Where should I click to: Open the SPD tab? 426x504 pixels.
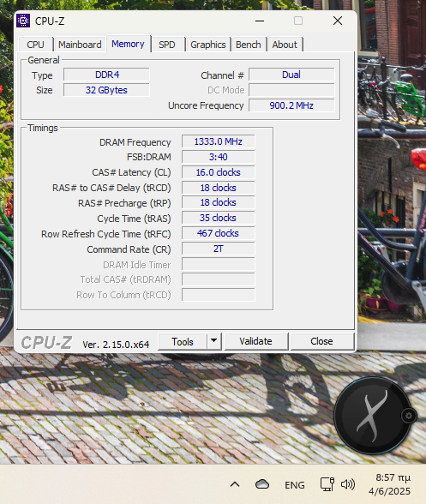point(167,45)
